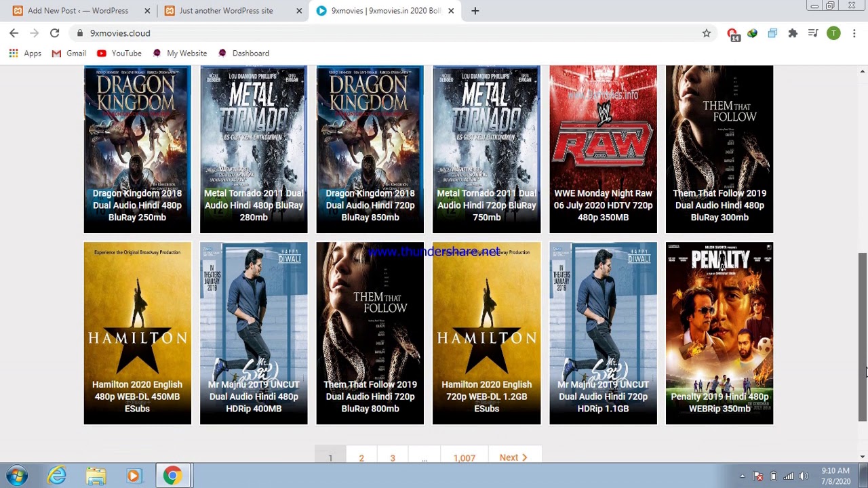Viewport: 868px width, 488px height.
Task: Click the scrollbar down arrow
Action: [x=863, y=457]
